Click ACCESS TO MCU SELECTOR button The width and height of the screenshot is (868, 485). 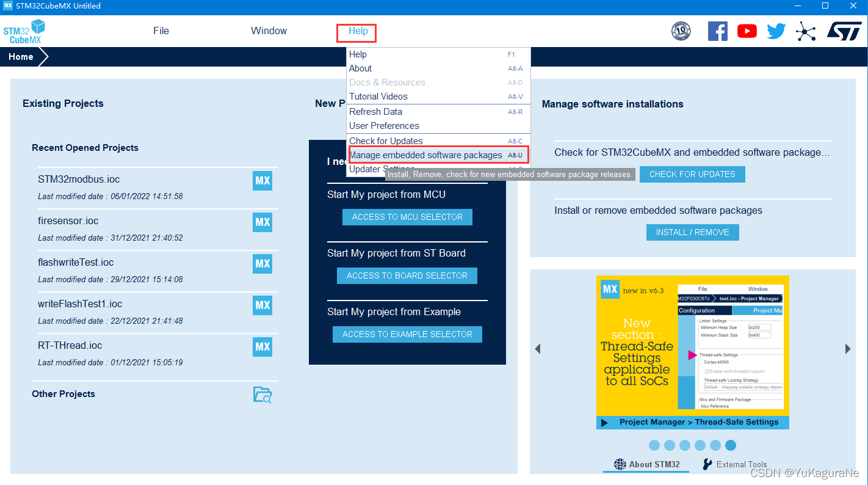coord(407,217)
